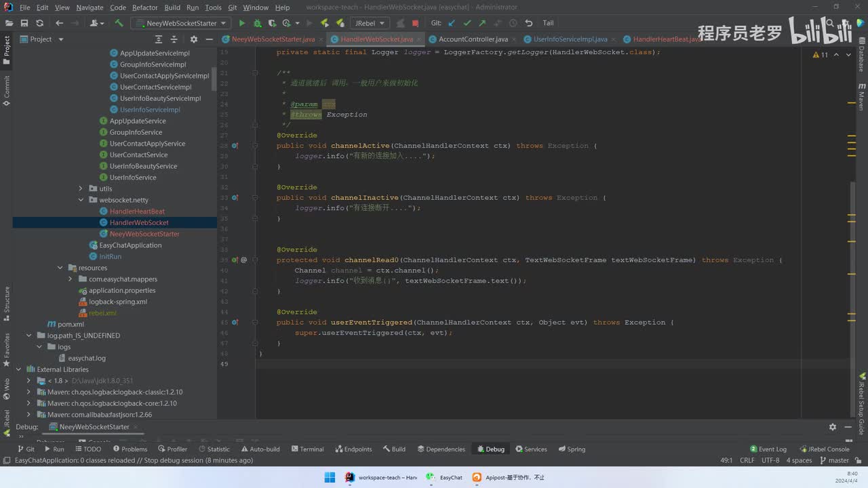This screenshot has width=868, height=488.
Task: Open the Terminal tool window
Action: (x=307, y=449)
